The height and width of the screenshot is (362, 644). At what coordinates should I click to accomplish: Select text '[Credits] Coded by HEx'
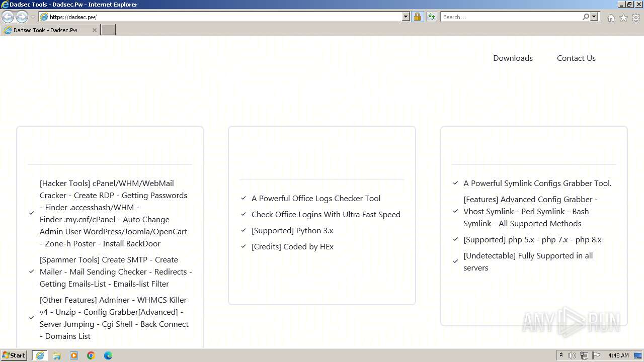292,247
